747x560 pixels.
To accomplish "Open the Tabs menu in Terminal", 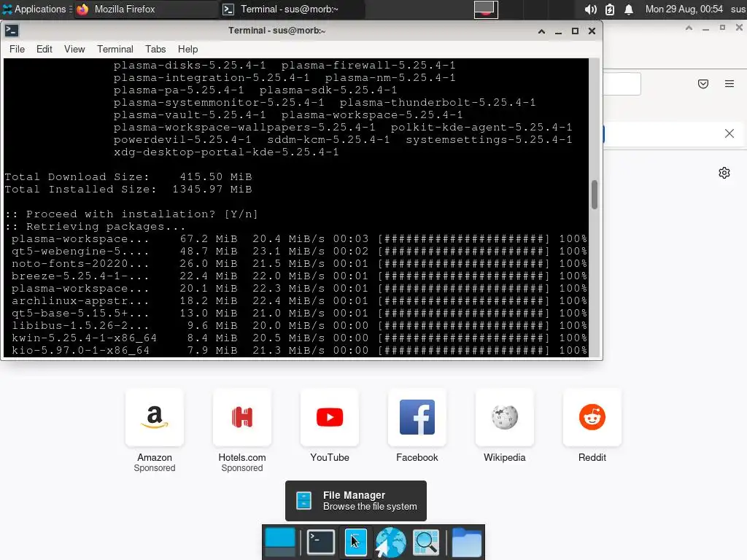I will pyautogui.click(x=155, y=49).
